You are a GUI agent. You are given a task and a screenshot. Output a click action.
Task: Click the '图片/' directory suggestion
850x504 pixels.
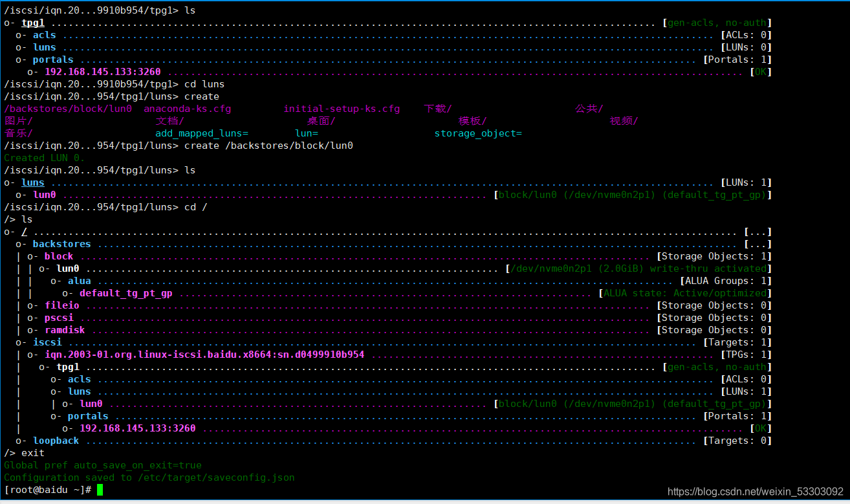tap(18, 121)
